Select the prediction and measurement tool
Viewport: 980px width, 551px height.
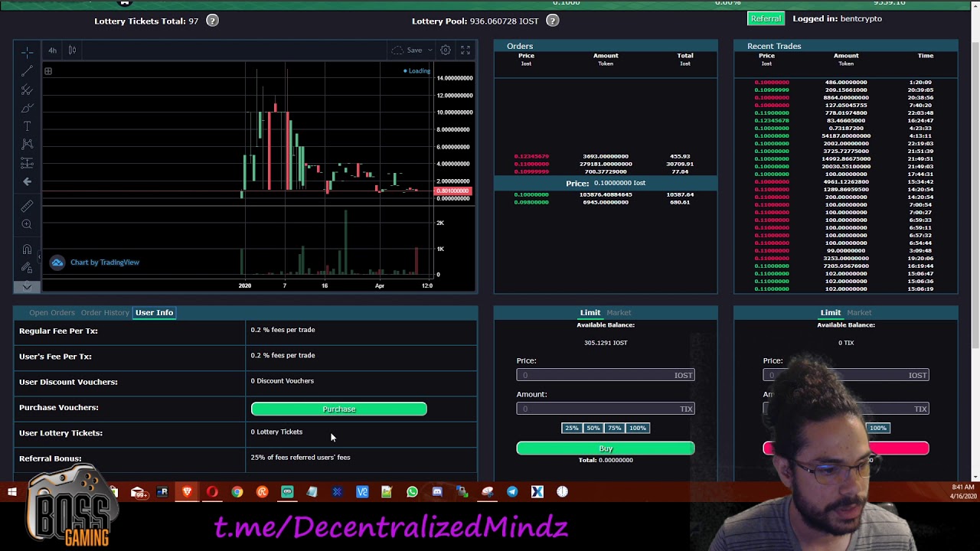coord(27,163)
